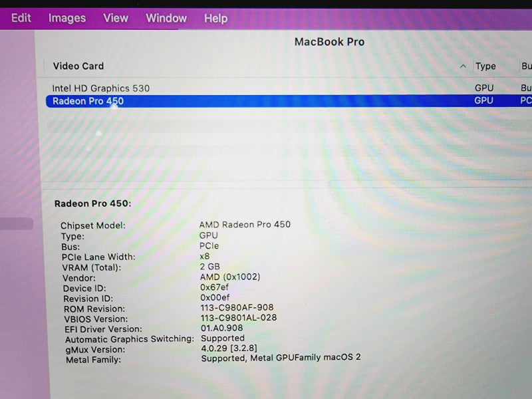The image size is (532, 399).
Task: Click the Type column header
Action: (485, 66)
